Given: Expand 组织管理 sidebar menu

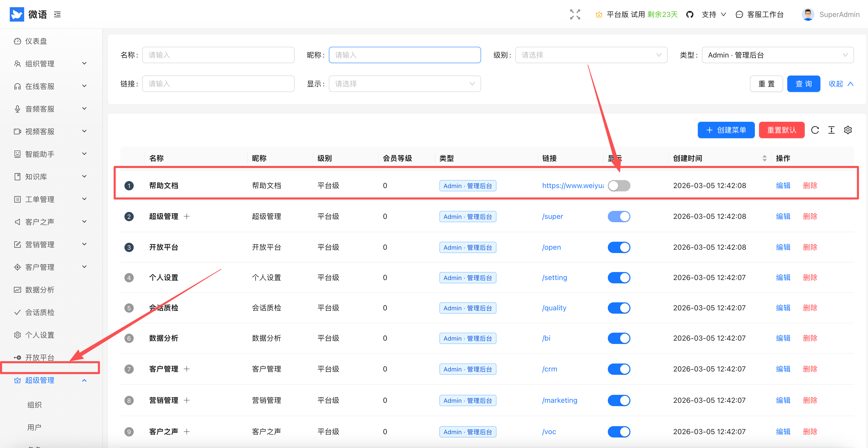Looking at the screenshot, I should coord(51,64).
